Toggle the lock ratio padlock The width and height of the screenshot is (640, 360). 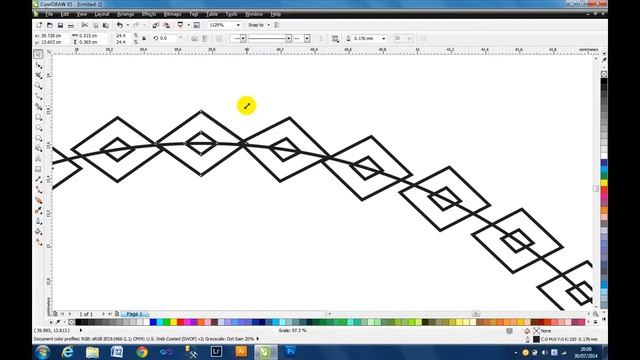144,38
